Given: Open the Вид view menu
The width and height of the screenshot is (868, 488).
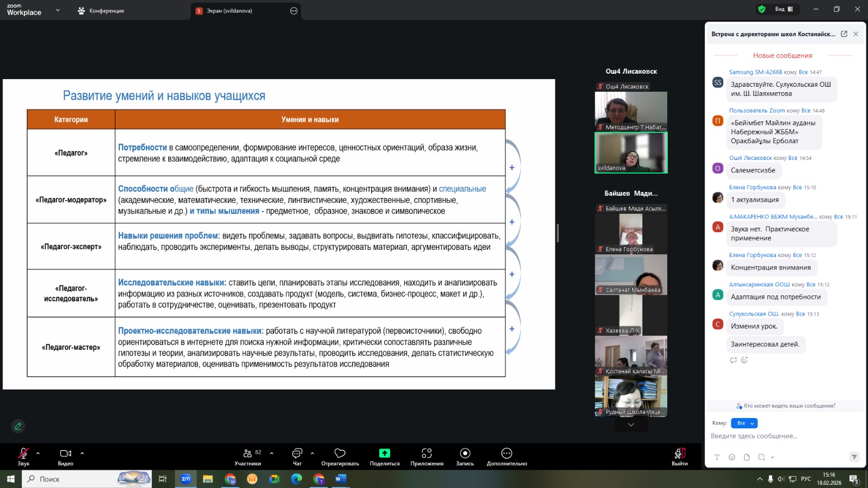Looking at the screenshot, I should 783,9.
